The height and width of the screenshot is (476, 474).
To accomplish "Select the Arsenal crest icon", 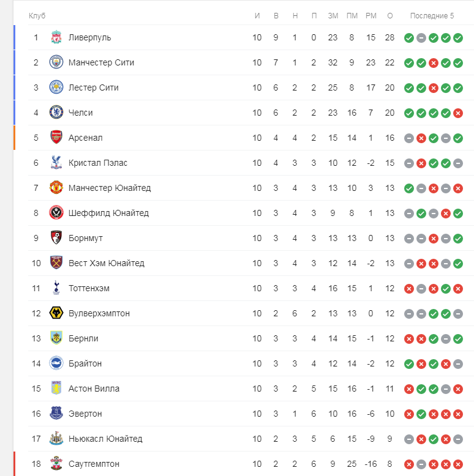I will tap(56, 138).
